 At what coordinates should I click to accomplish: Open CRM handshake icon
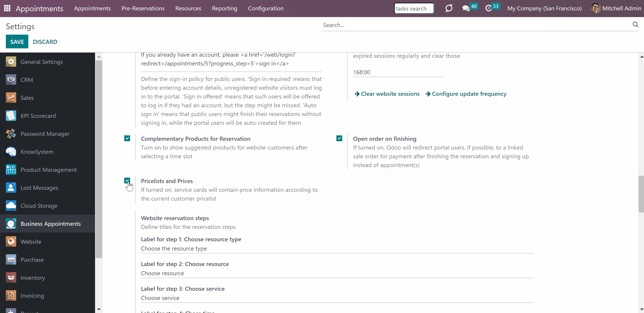[x=11, y=80]
